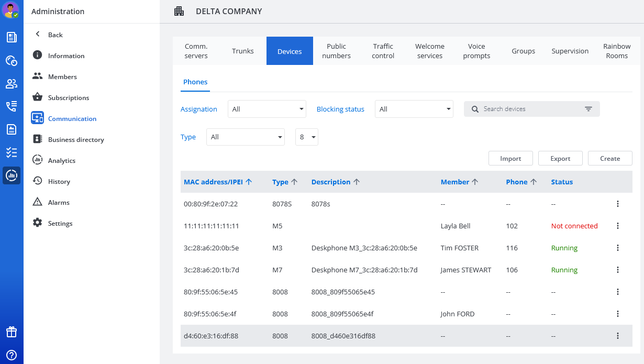Open the news feed icon in left rail
This screenshot has height=364, width=644.
coord(12,37)
